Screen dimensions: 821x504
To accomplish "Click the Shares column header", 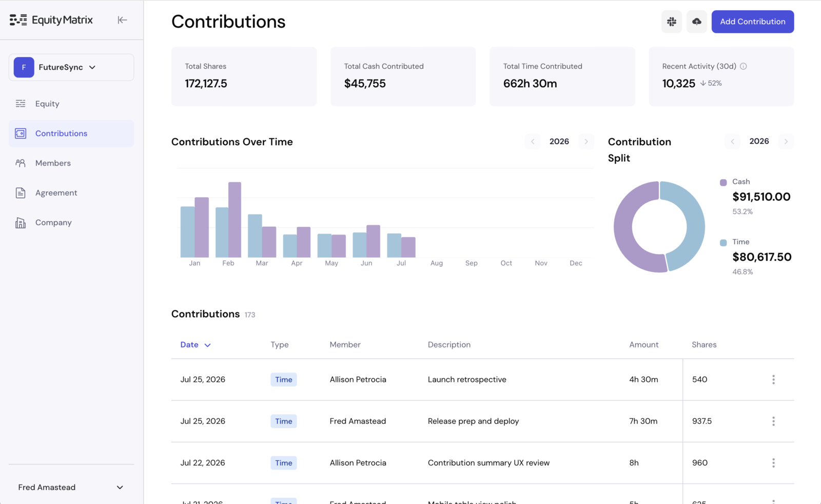I will [x=704, y=345].
